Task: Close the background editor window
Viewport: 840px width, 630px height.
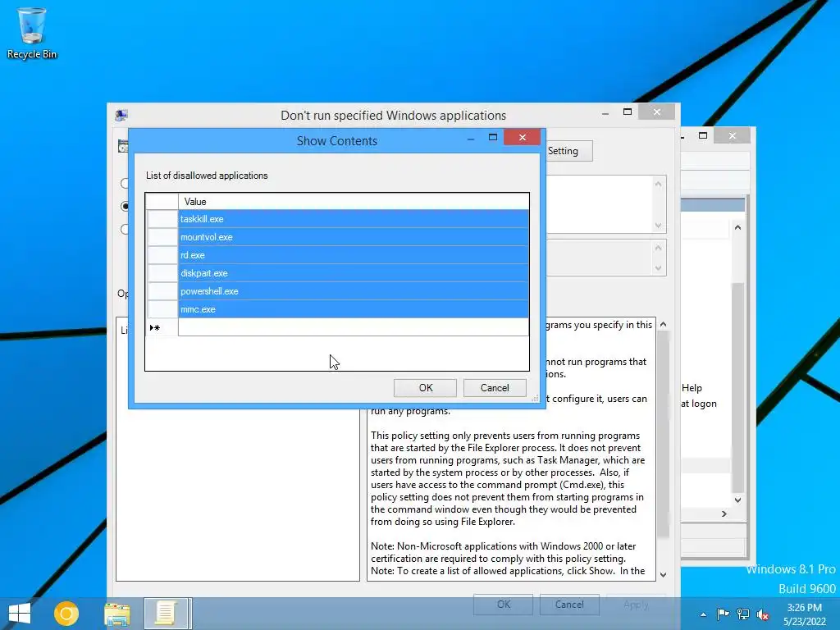Action: [x=733, y=136]
